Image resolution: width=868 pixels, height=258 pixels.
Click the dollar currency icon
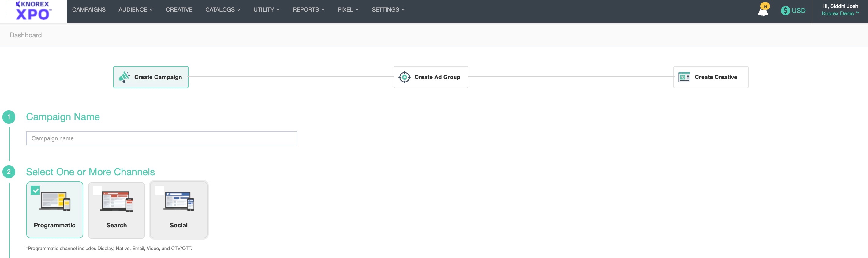click(x=785, y=10)
